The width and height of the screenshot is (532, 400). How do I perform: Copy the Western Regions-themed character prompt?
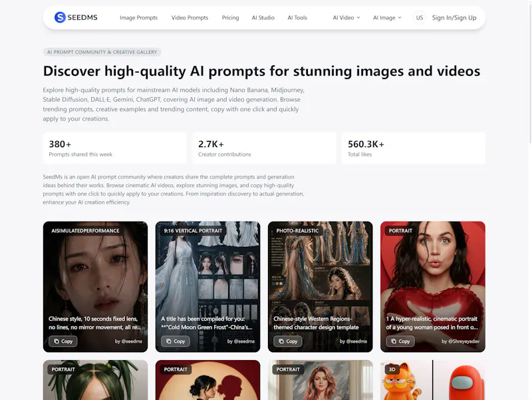pos(288,341)
